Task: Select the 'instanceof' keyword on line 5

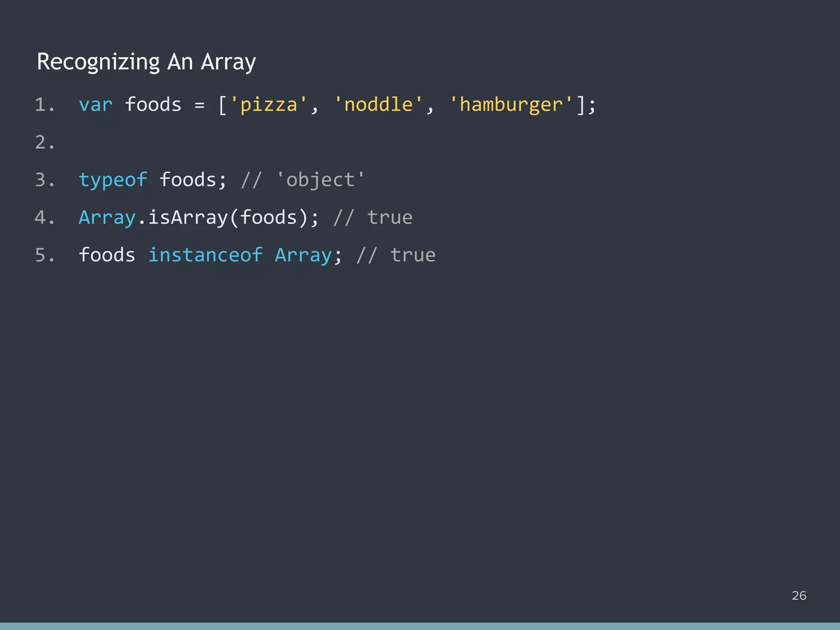Action: (x=205, y=255)
